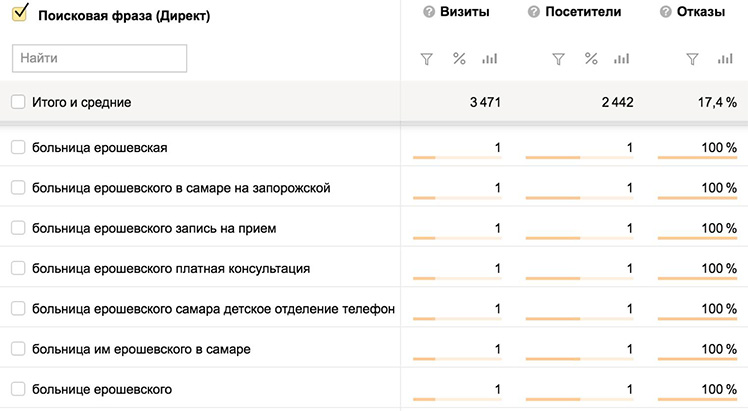Sort by the Отказы column header
The width and height of the screenshot is (748, 411).
pos(701,12)
